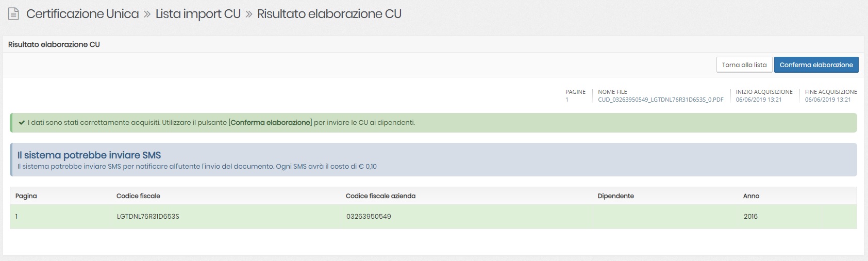Click the document icon beside the page title

13,14
